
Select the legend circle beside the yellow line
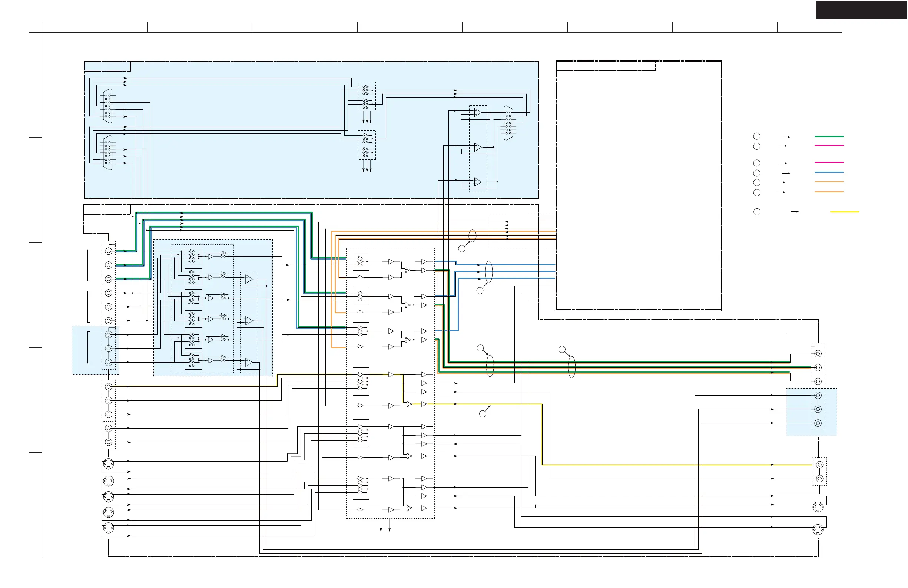pos(757,212)
